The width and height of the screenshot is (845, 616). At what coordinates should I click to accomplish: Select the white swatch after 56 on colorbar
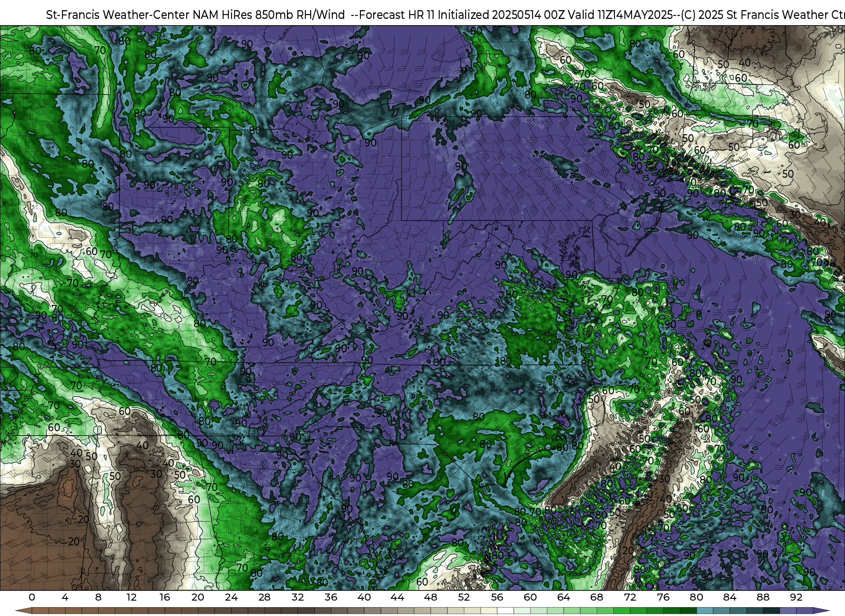click(x=505, y=611)
